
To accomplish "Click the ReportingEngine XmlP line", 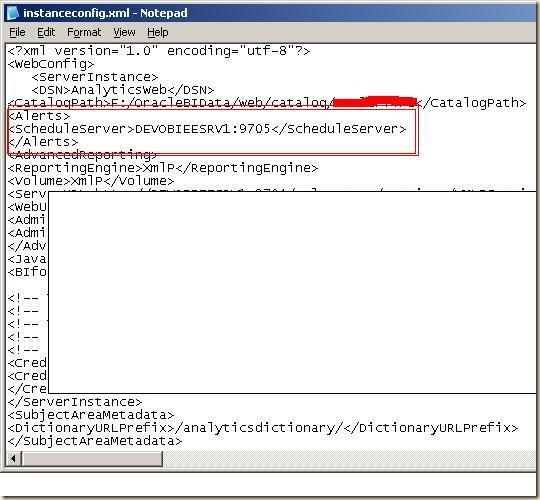I will pos(163,168).
